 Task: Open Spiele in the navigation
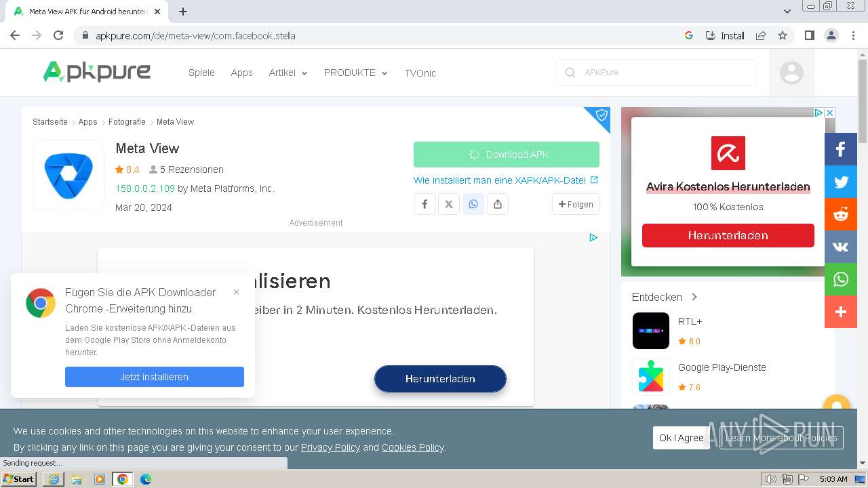click(x=201, y=73)
